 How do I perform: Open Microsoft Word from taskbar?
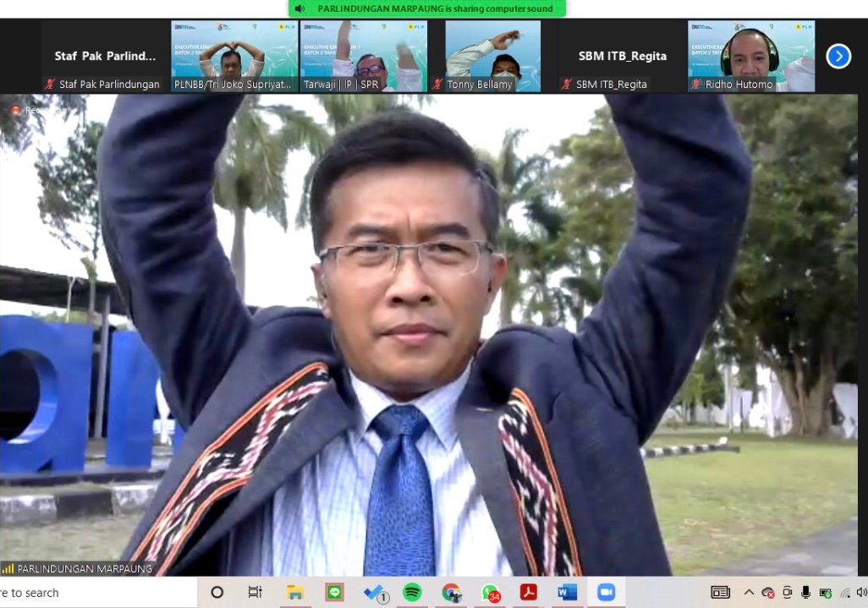[x=568, y=593]
